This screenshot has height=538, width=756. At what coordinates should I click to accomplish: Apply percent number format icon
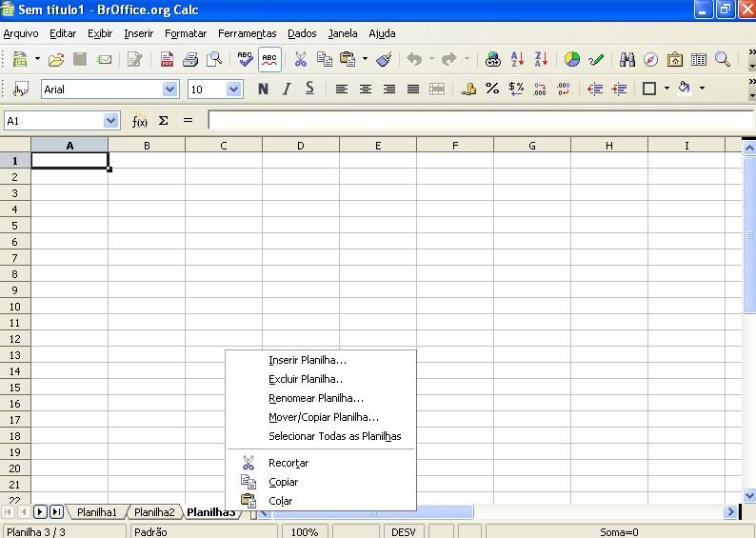492,89
